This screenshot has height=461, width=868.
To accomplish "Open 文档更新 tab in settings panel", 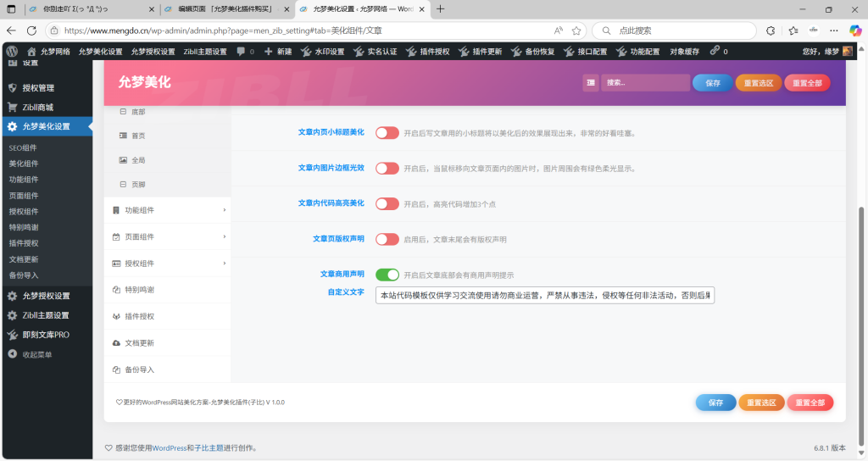I will pos(168,343).
